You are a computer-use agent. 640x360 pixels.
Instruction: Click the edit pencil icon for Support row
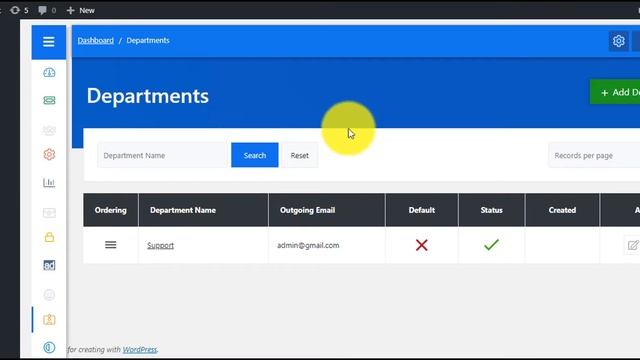pos(633,245)
